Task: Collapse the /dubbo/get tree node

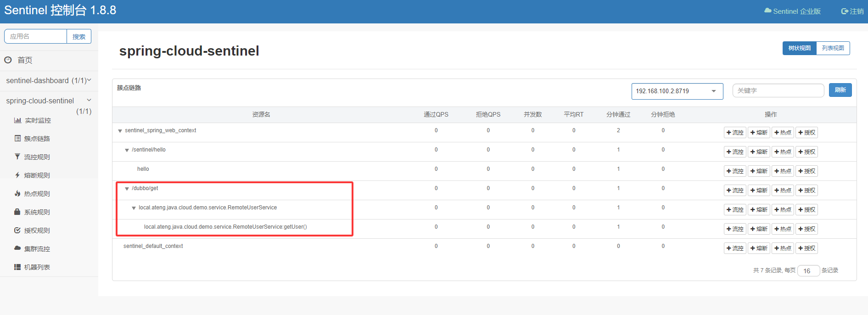Action: click(x=127, y=189)
